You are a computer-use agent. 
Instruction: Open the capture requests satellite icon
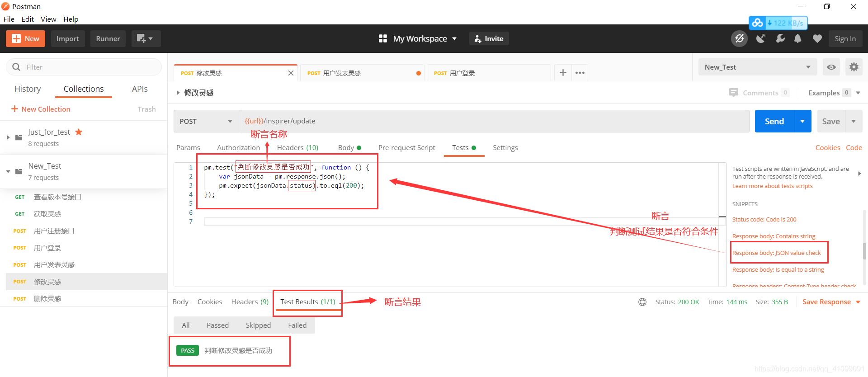[761, 38]
